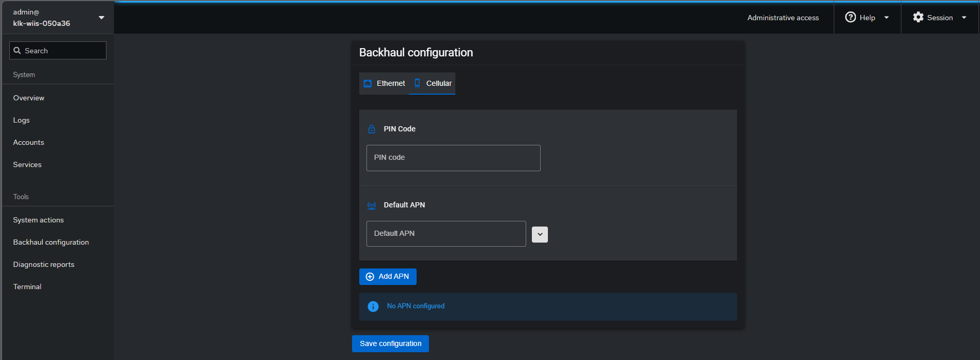Viewport: 980px width, 360px height.
Task: Click Administrative access button
Action: click(783, 18)
